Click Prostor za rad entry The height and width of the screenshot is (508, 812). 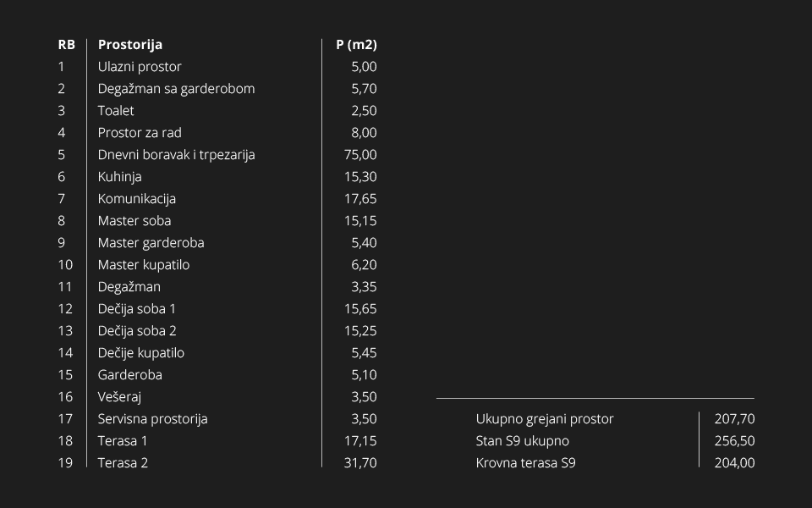click(x=140, y=133)
